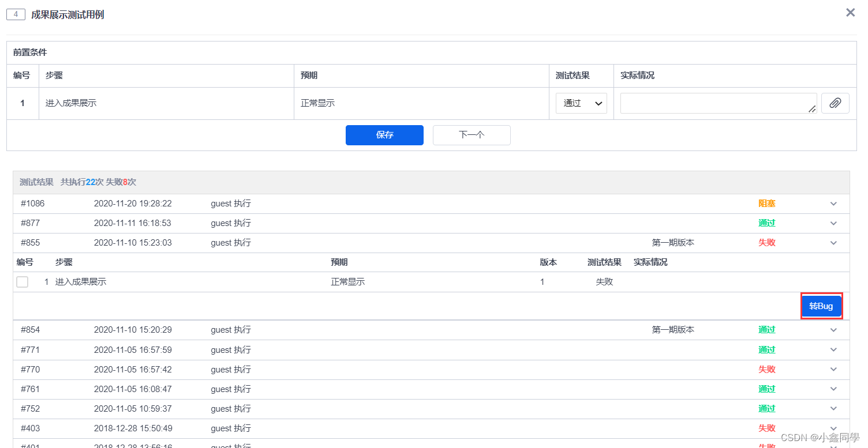Viewport: 868px width, 448px height.
Task: Click the 失败 status of #855
Action: pyautogui.click(x=767, y=243)
